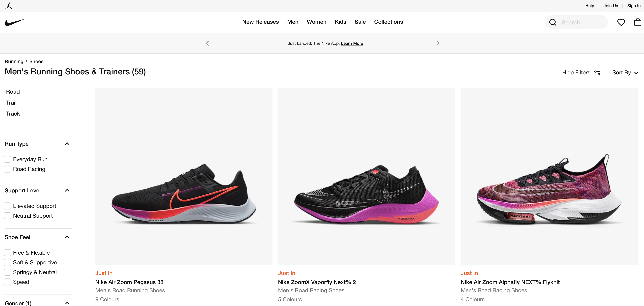This screenshot has width=644, height=306.
Task: Click 'Men's Road Running Shoes' subtitle
Action: coord(130,290)
